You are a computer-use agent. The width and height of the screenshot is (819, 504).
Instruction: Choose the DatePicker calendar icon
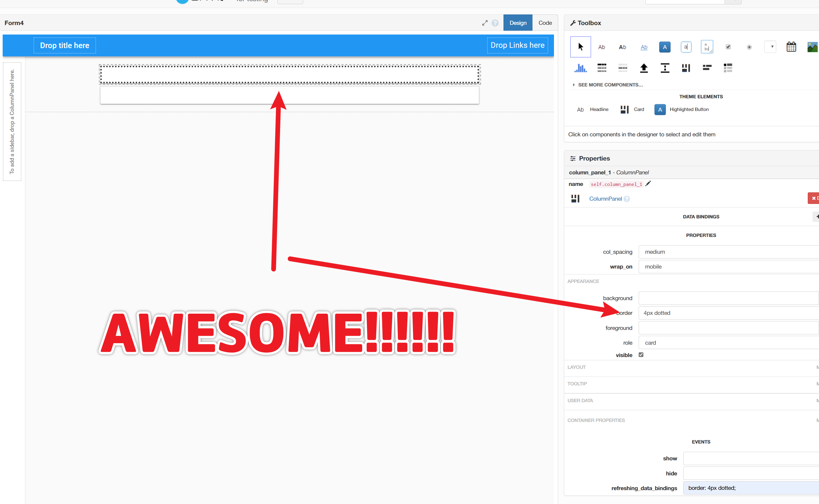tap(791, 47)
